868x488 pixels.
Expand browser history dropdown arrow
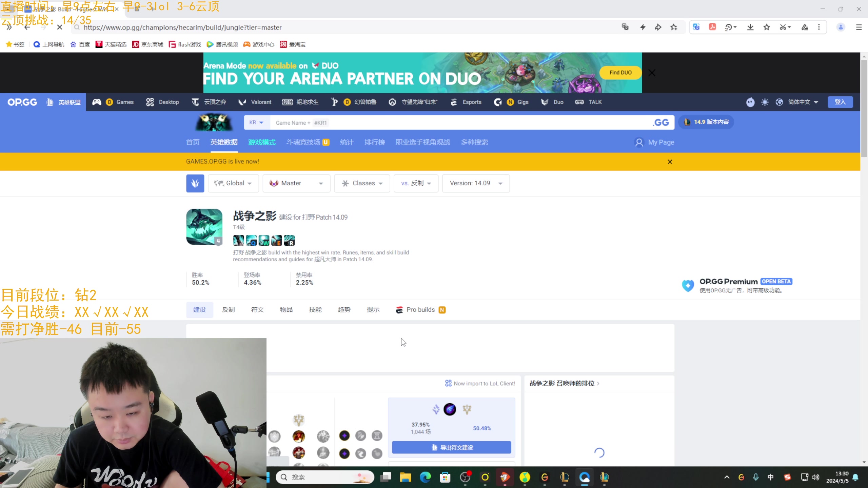point(735,27)
